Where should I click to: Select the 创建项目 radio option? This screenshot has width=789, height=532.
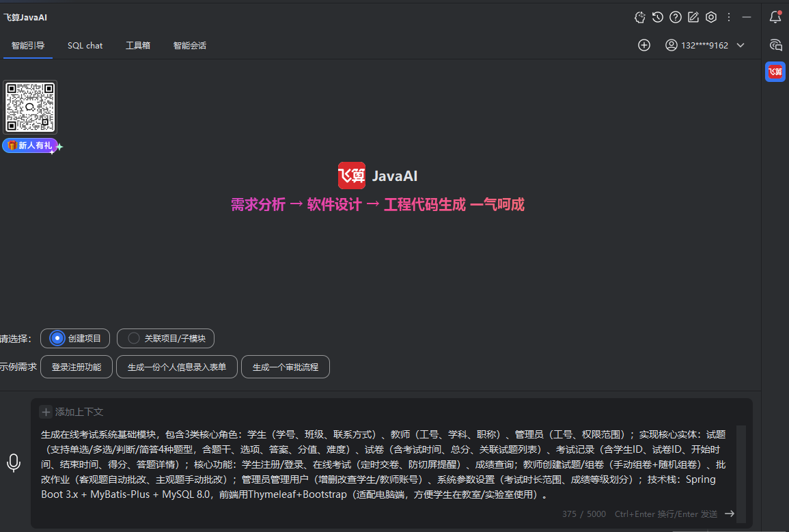[75, 339]
